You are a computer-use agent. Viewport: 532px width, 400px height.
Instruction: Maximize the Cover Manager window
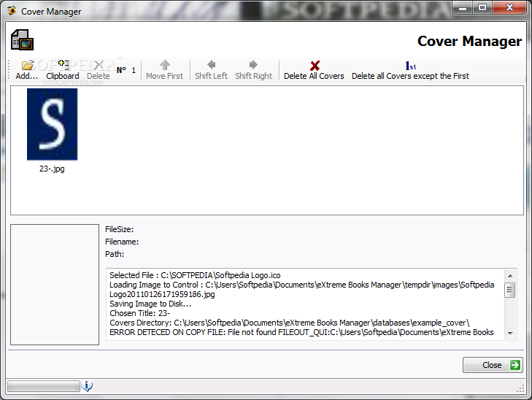[482, 7]
